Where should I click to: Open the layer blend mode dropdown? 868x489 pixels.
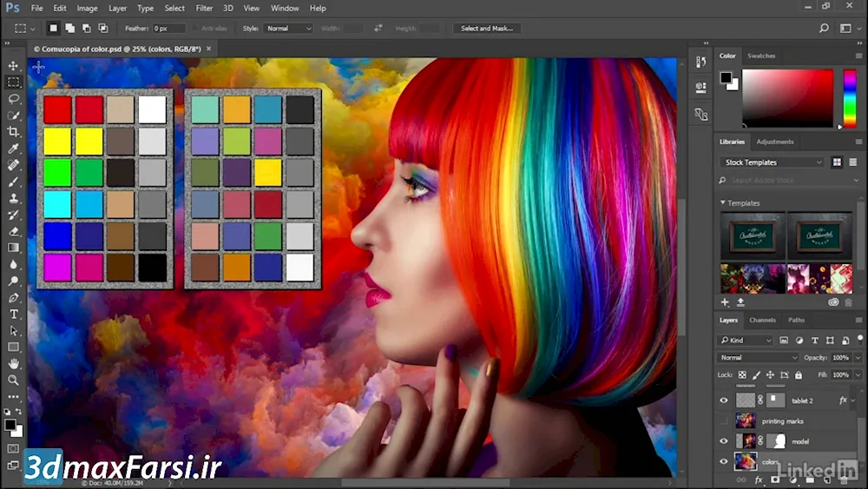point(758,358)
